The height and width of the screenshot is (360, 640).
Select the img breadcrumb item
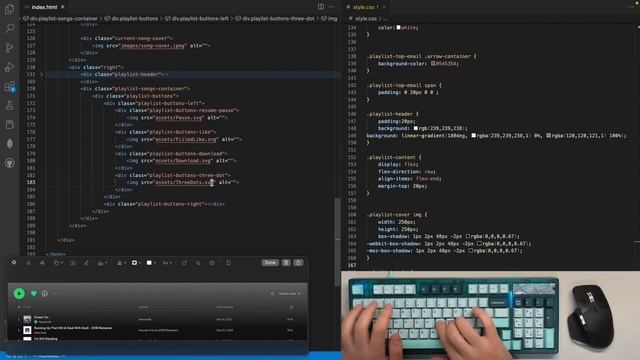coord(330,18)
